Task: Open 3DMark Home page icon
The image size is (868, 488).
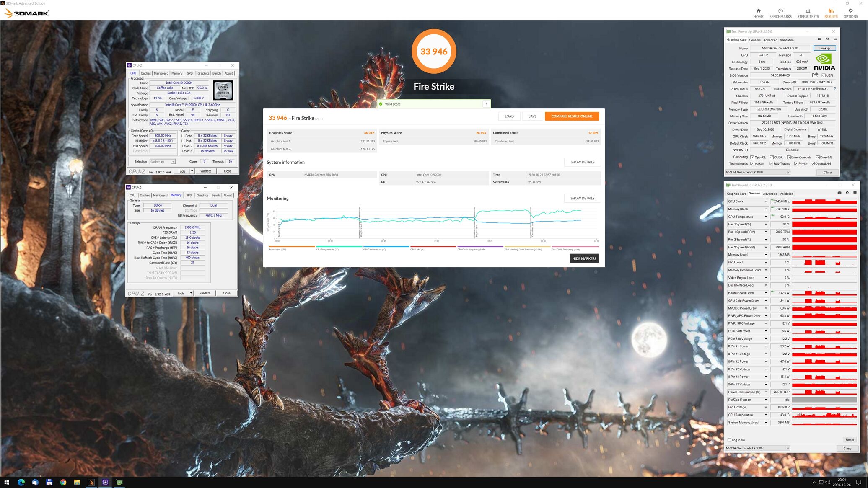Action: (758, 11)
